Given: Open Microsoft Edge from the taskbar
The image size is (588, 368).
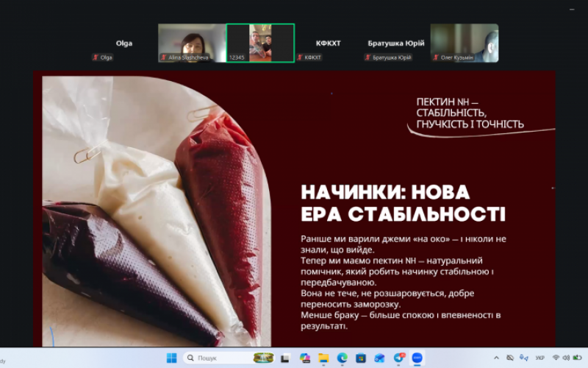Looking at the screenshot, I should [x=342, y=358].
